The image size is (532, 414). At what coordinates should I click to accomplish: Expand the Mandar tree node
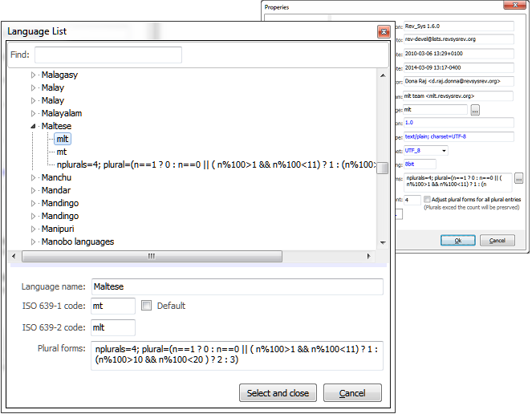tap(33, 191)
